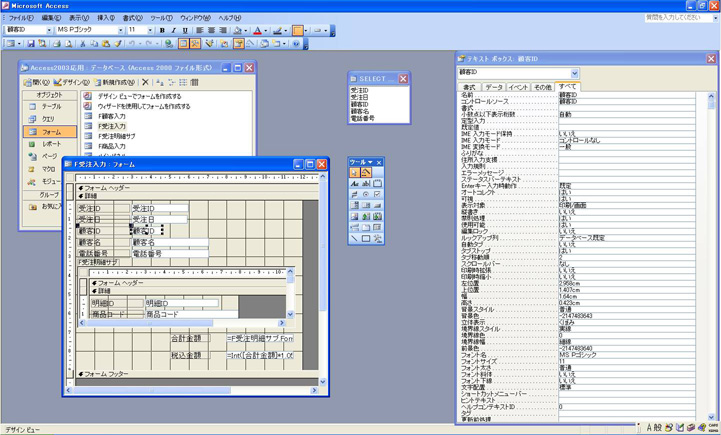Click the Print icon in the toolbar
721x435 pixels.
point(57,44)
